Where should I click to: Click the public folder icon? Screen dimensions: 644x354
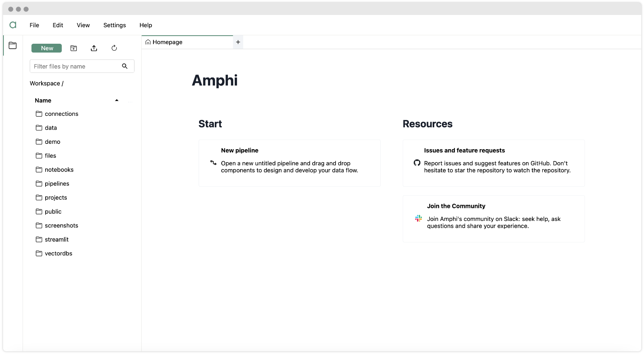[x=39, y=211]
